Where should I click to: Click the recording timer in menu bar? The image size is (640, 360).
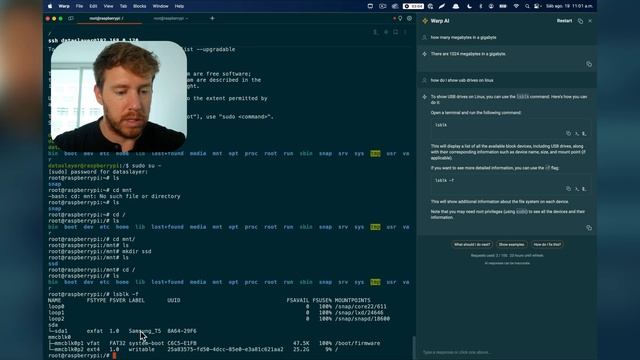coord(413,6)
